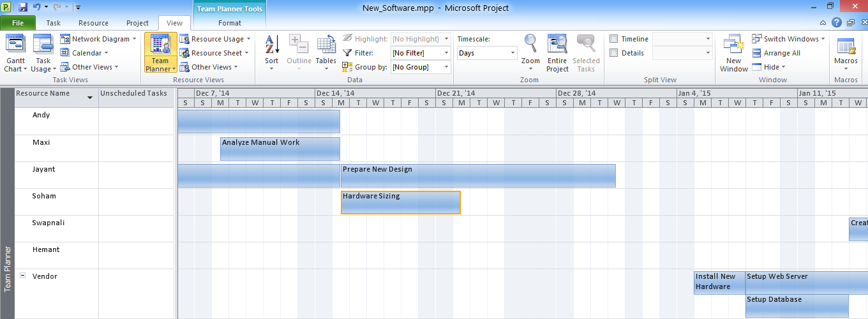Image resolution: width=868 pixels, height=319 pixels.
Task: Open a New Window
Action: pyautogui.click(x=733, y=54)
